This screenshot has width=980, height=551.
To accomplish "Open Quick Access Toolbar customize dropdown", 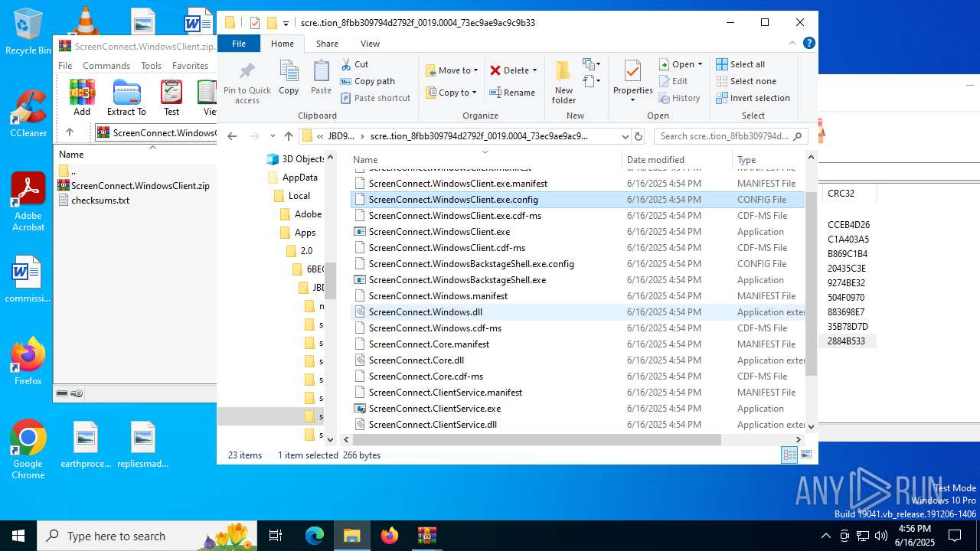I will (286, 24).
